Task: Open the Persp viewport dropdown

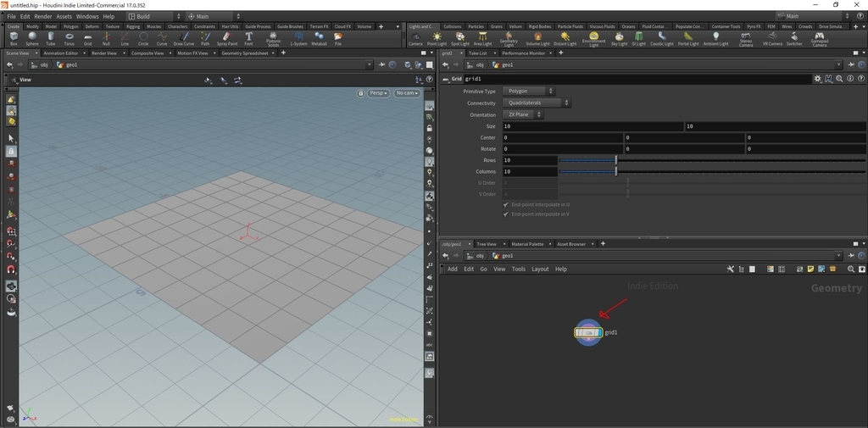Action: pyautogui.click(x=379, y=93)
